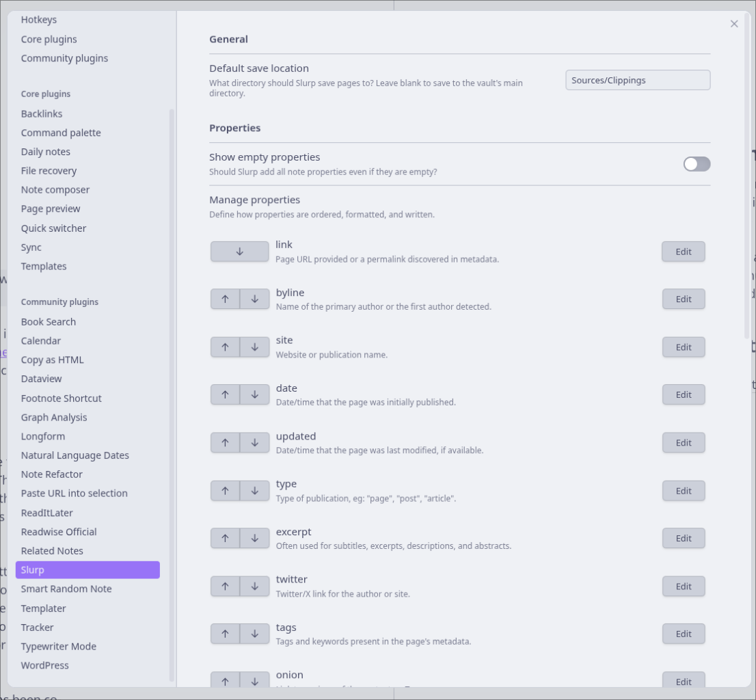
Task: Toggle Show empty properties switch
Action: tap(697, 164)
